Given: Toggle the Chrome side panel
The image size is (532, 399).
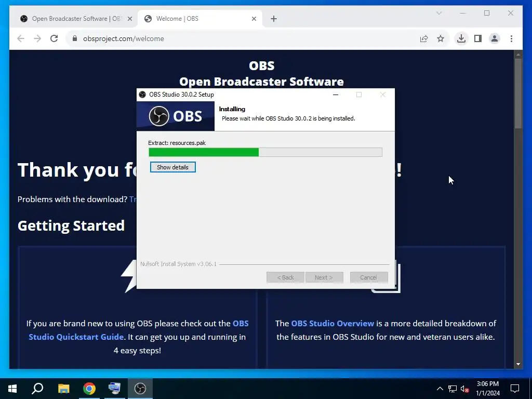Looking at the screenshot, I should click(478, 38).
